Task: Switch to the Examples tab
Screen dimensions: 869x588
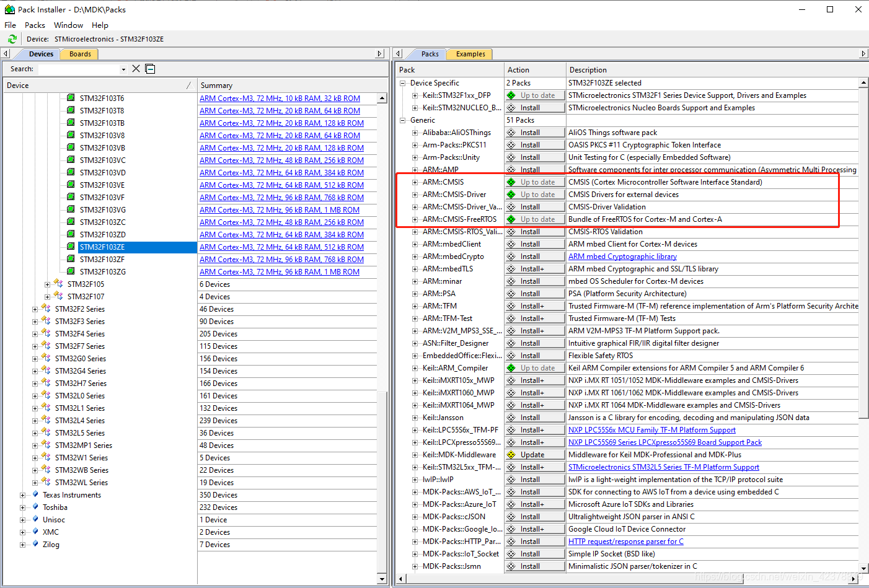Action: click(x=470, y=54)
